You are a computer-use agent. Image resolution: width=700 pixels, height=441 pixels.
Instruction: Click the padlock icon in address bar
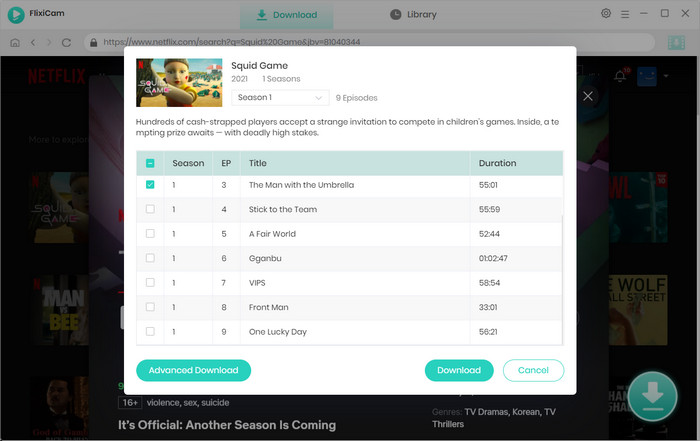point(93,42)
